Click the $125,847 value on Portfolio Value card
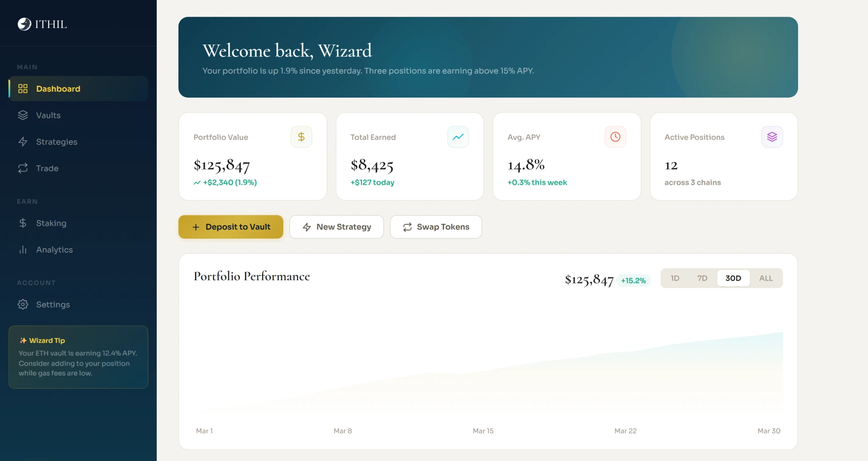Screen dimensions: 868x461 pos(222,165)
